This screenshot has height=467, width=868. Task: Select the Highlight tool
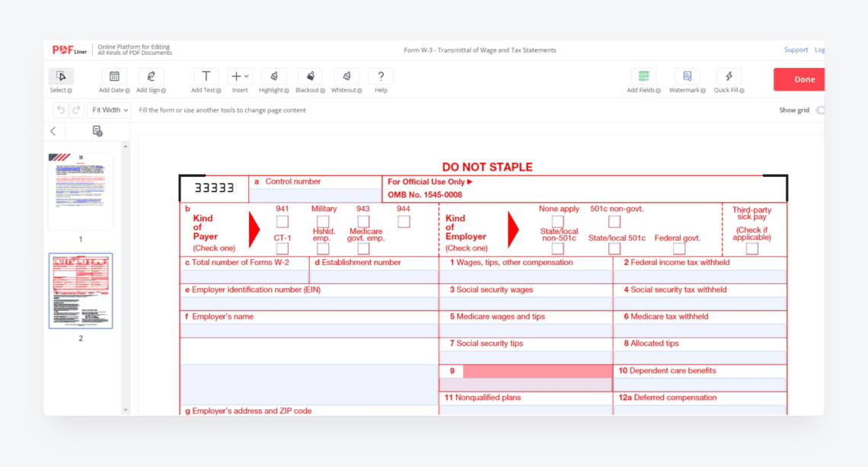coord(273,77)
